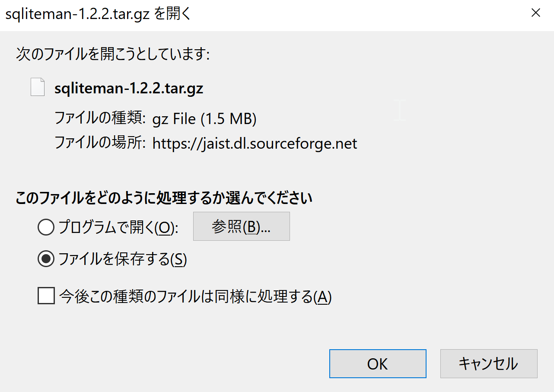Screen dimensions: 554x392
Task: Click the 次のファイルを開こうとしています text
Action: 112,55
